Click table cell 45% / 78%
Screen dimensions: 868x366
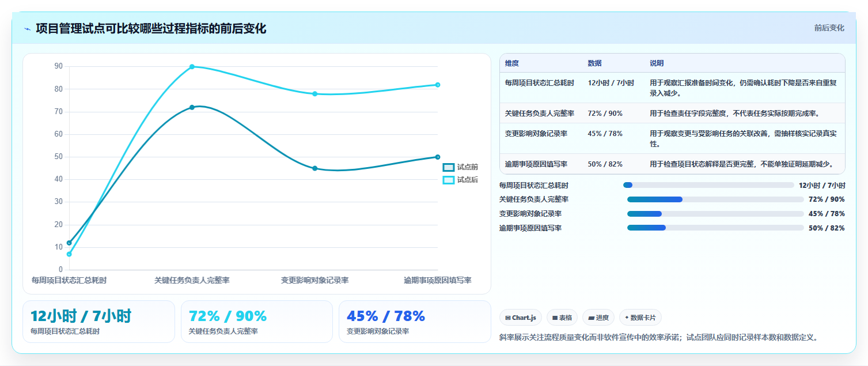pos(605,134)
